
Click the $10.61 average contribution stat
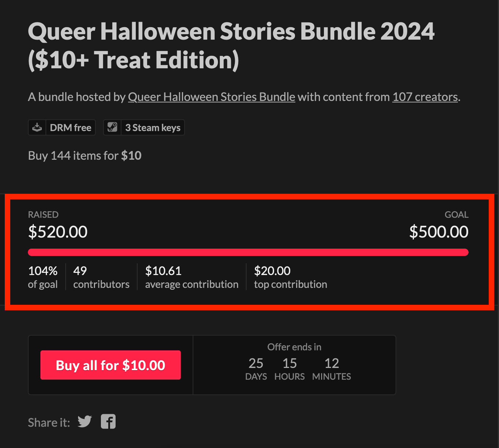(192, 277)
